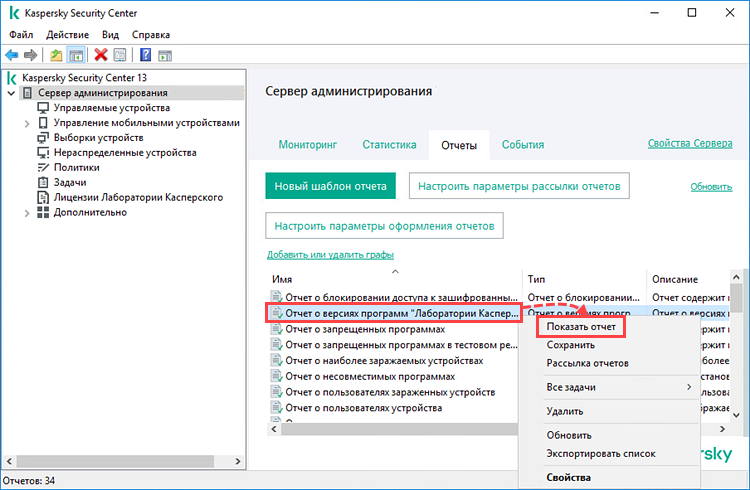Click the Новый шаблон отчета button
This screenshot has height=490, width=750.
click(x=331, y=186)
